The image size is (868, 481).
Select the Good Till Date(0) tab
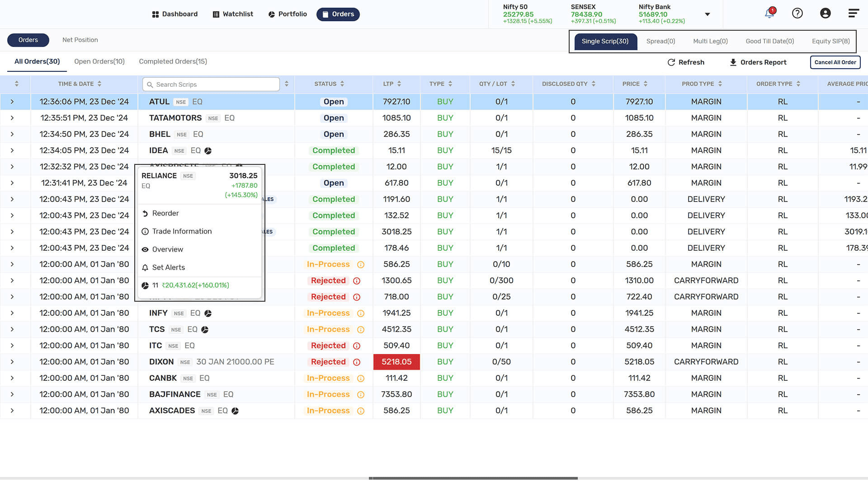tap(770, 42)
